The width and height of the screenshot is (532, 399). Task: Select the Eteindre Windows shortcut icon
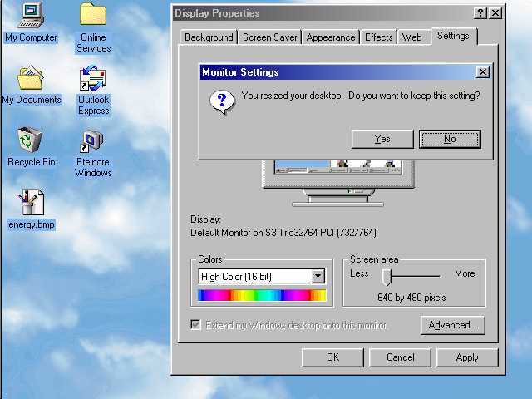click(x=93, y=141)
